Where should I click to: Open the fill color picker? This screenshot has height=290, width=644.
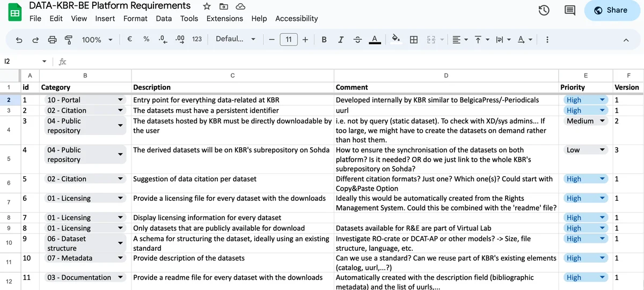tap(396, 39)
